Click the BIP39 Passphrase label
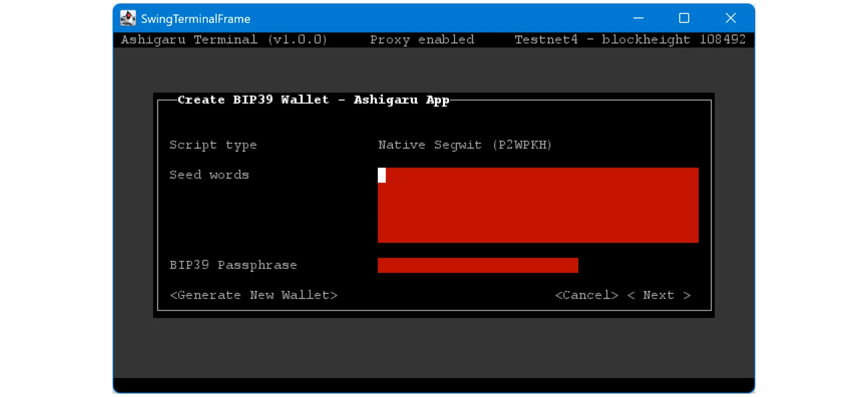This screenshot has height=397, width=868. click(233, 265)
